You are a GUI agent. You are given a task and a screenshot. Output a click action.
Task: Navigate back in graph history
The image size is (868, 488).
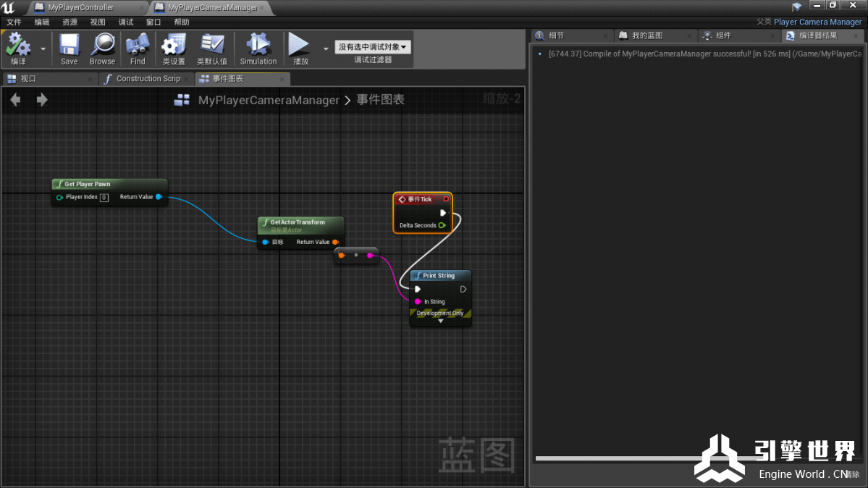coord(15,100)
